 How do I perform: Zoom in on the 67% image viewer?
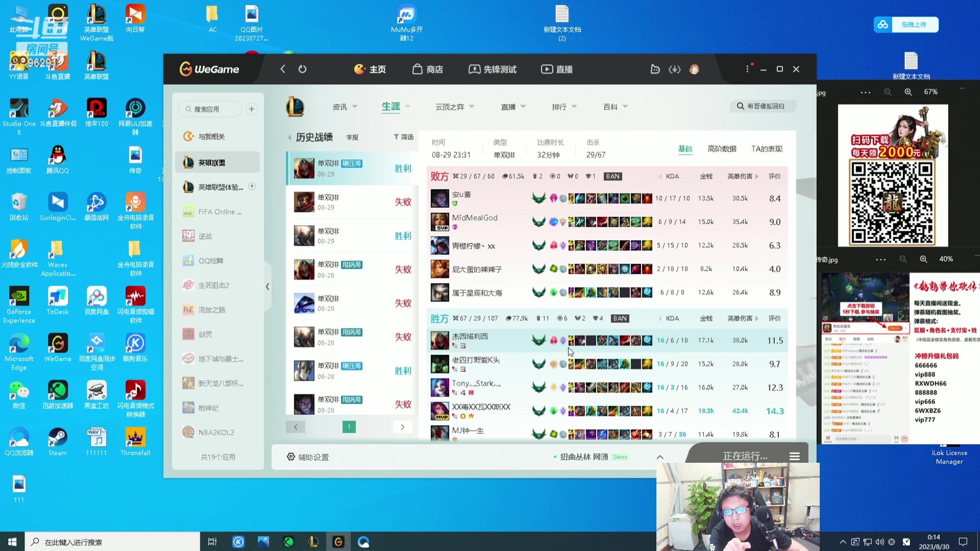coord(908,92)
